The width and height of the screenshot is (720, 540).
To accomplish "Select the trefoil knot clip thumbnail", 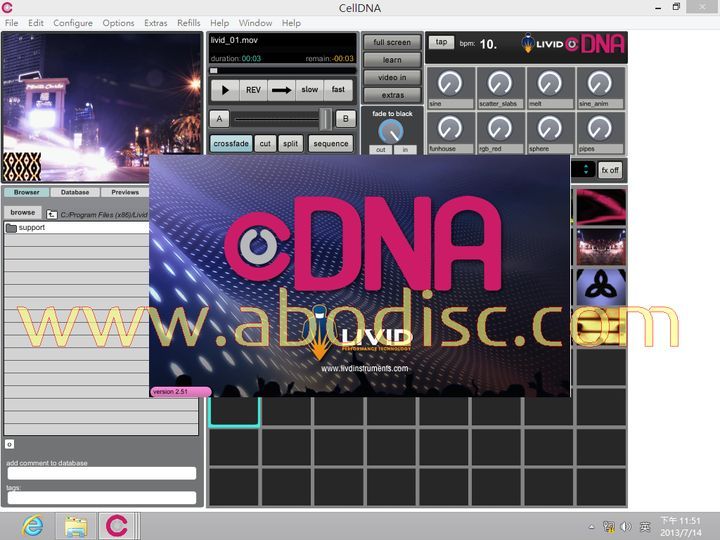I will click(x=601, y=287).
